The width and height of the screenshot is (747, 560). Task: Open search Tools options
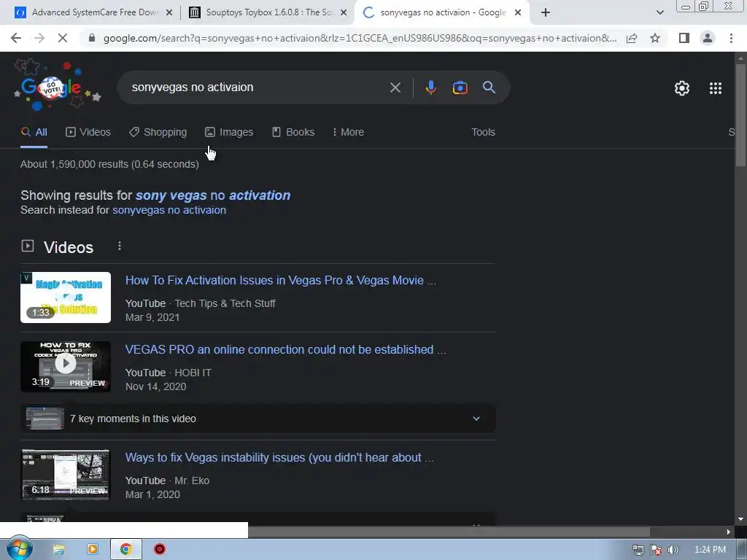click(x=483, y=133)
